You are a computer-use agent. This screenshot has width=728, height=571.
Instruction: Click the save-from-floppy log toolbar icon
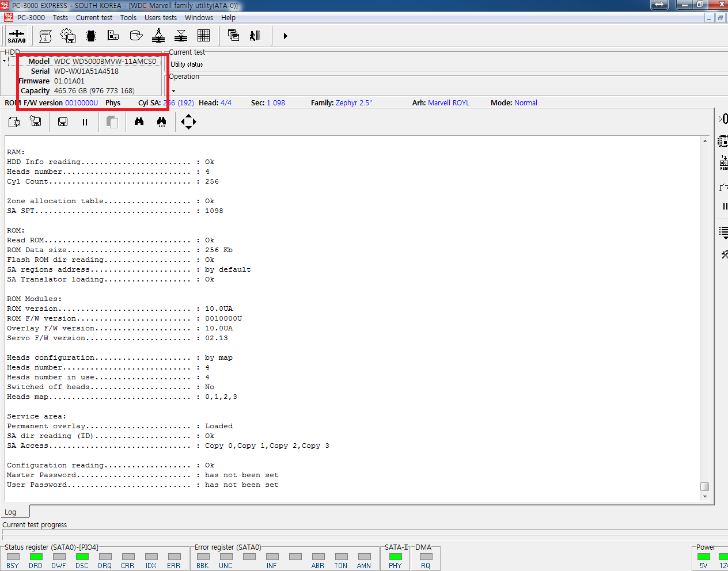click(x=36, y=121)
